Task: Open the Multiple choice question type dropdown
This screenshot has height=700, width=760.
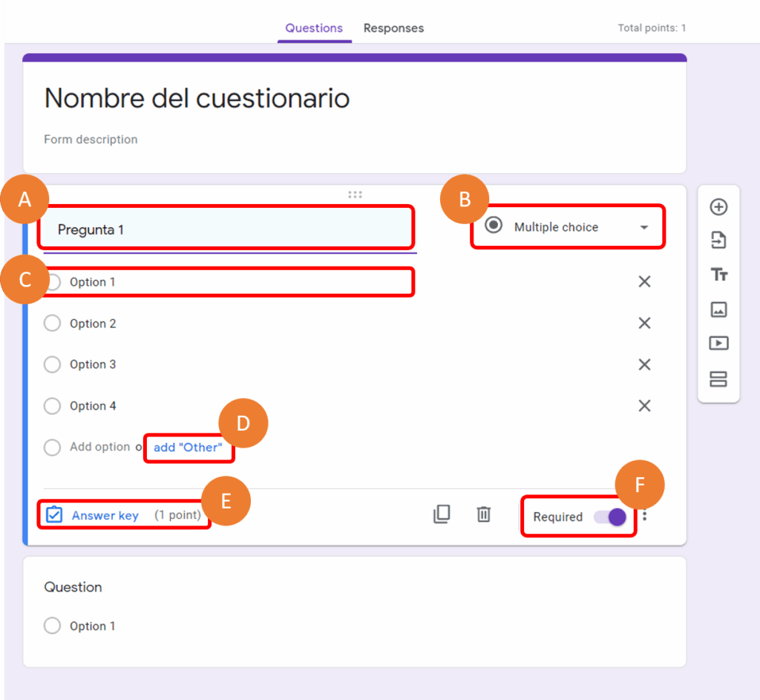Action: pyautogui.click(x=568, y=227)
